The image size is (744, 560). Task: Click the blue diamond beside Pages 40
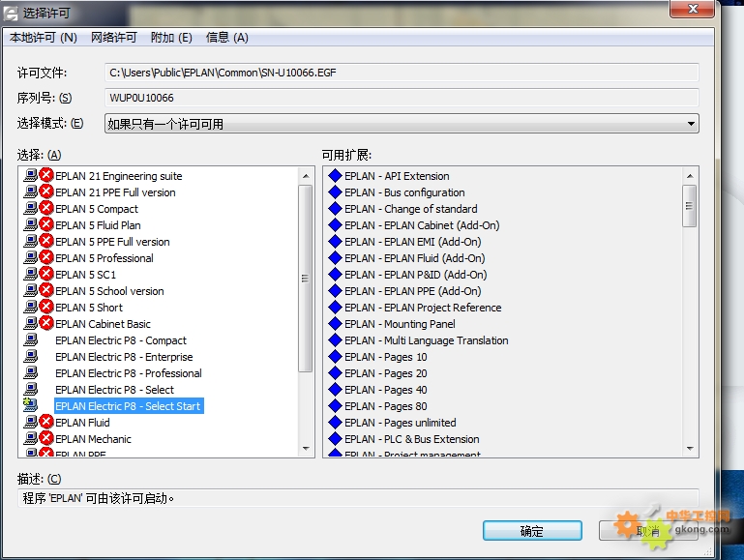(x=335, y=390)
